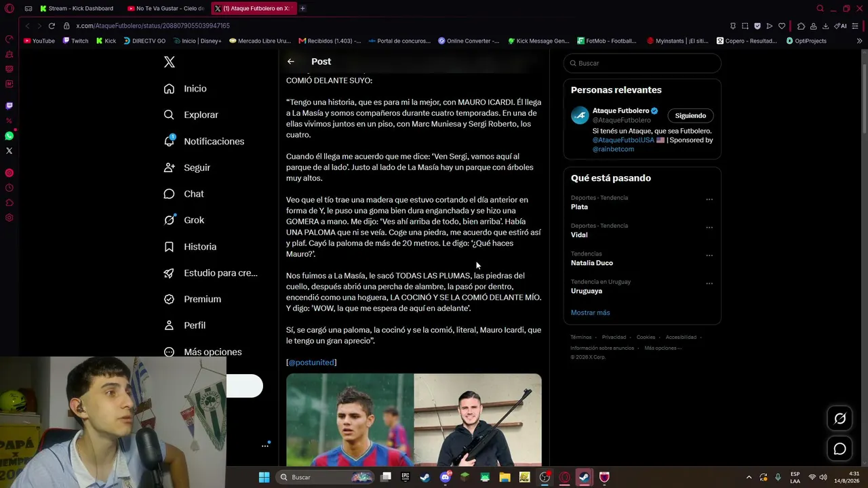Open the Vidal trending topic
This screenshot has width=868, height=488.
(x=579, y=235)
